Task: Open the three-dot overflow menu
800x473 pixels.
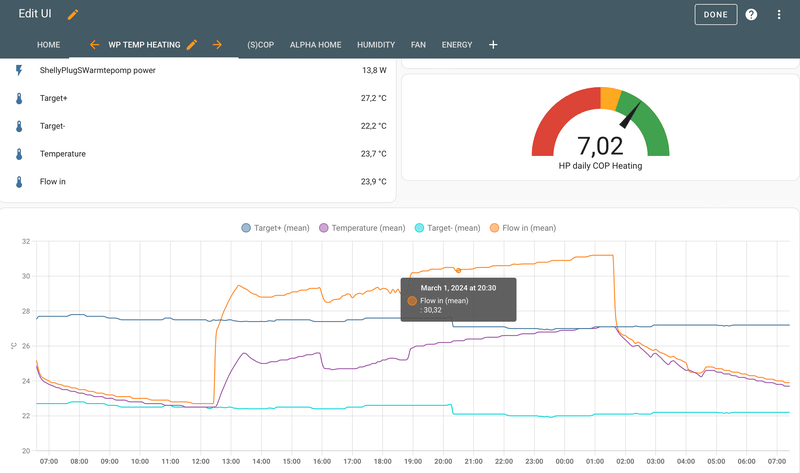Action: coord(778,15)
